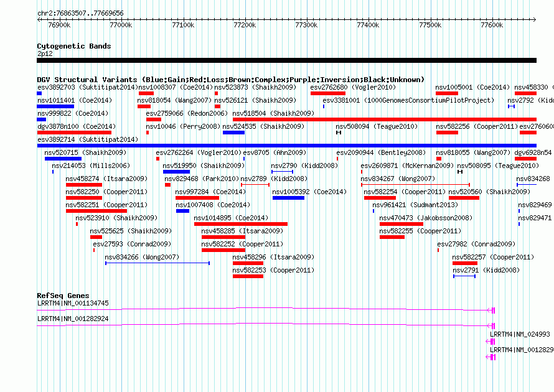Screen dimensions: 554x392
Task: Click nsv519950 (Shaikh2009) blue bar
Action: point(176,172)
